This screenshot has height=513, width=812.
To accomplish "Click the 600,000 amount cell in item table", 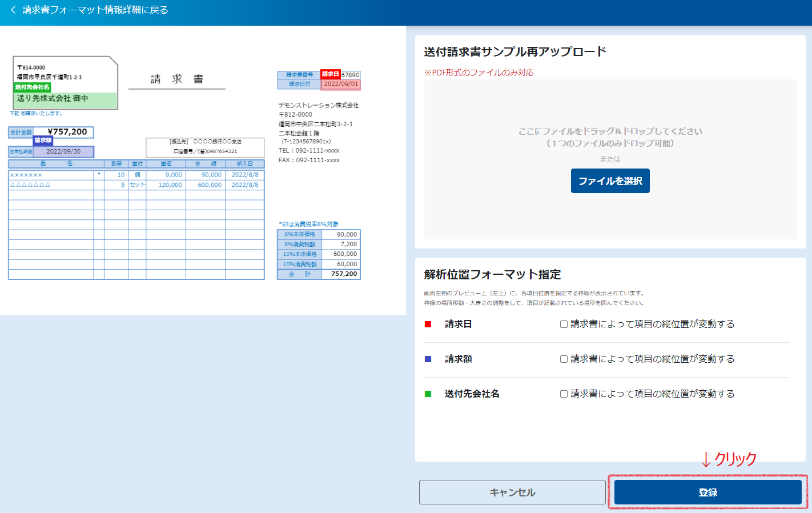I will pos(210,185).
